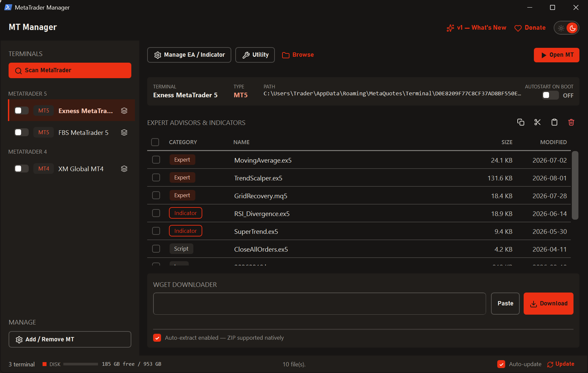588x373 pixels.
Task: Click the SIZE column header
Action: (x=507, y=142)
